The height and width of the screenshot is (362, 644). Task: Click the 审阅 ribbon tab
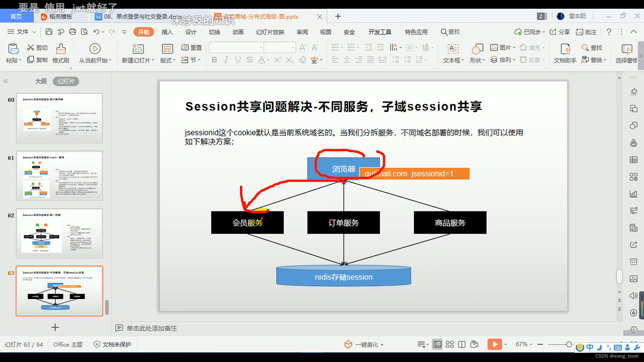[303, 32]
